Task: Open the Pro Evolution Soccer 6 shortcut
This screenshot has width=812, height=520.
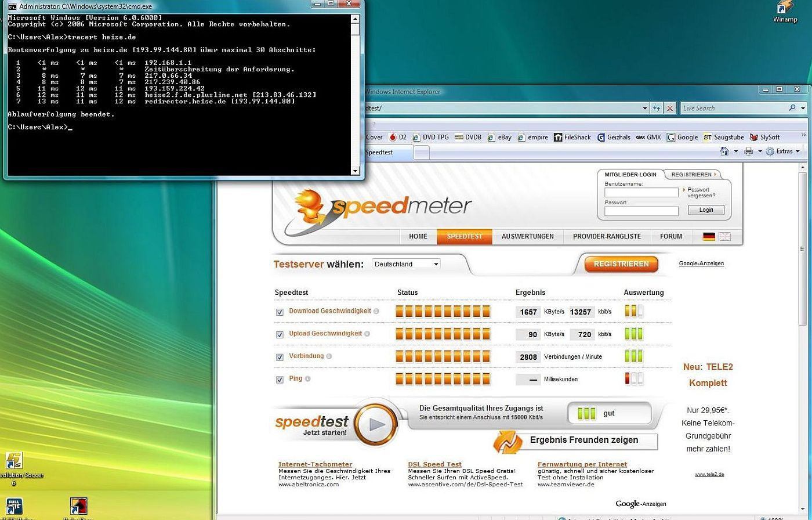Action: 14,469
